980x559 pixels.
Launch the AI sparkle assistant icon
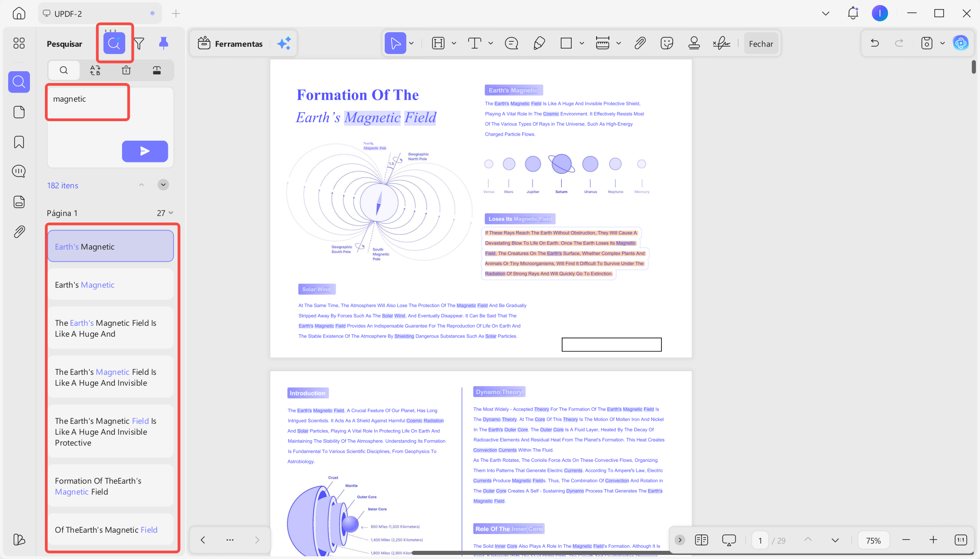tap(284, 44)
